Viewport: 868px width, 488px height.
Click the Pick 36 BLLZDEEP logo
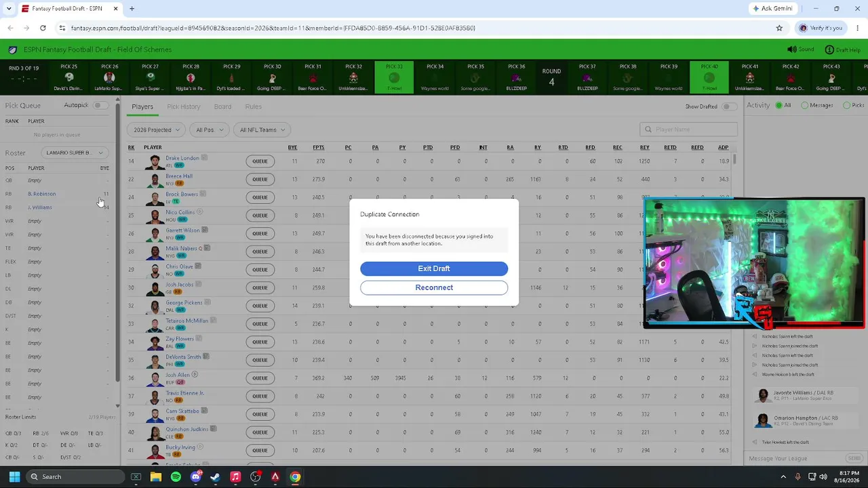[517, 77]
